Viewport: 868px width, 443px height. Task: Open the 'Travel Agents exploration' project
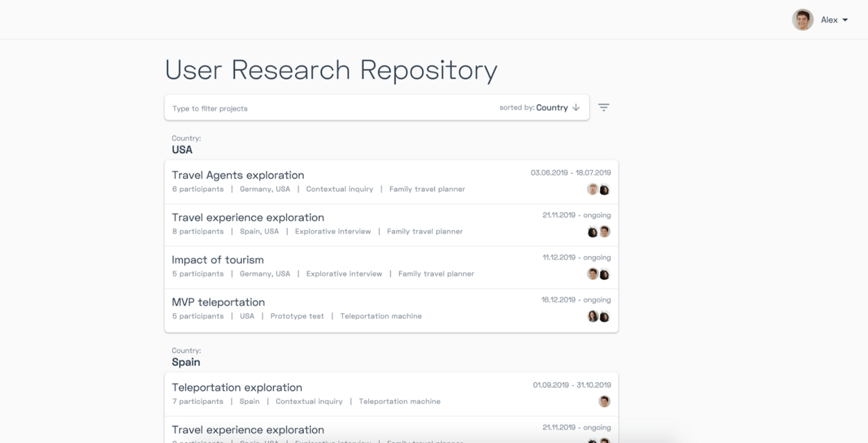click(x=238, y=175)
